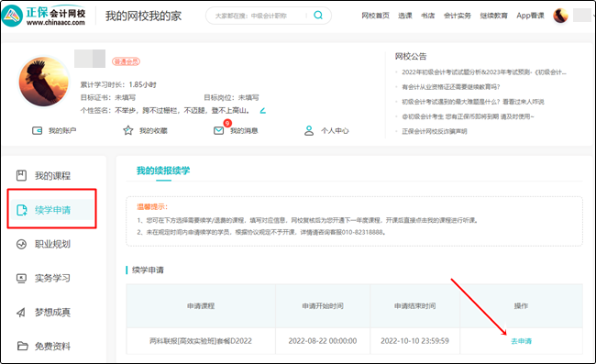Open 书店 in the top navigation

point(427,16)
